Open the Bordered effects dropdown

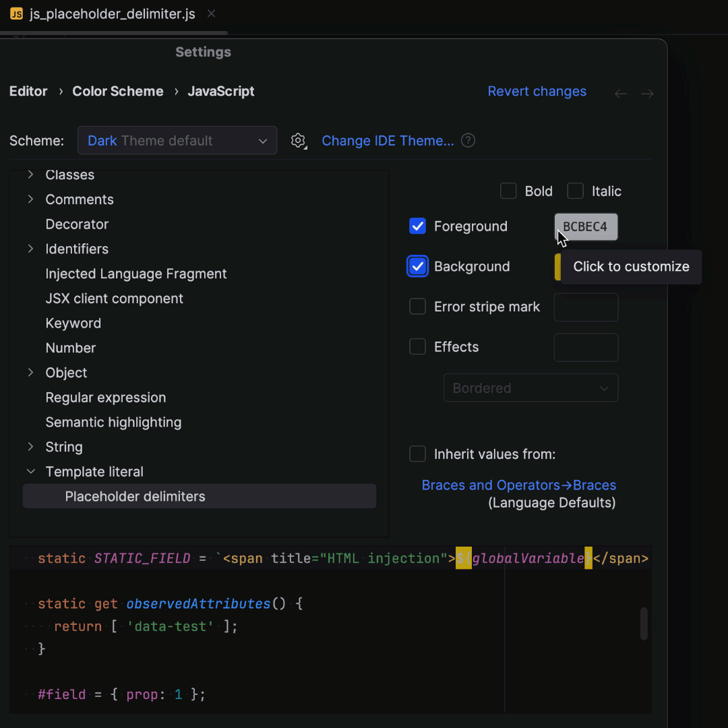tap(530, 388)
